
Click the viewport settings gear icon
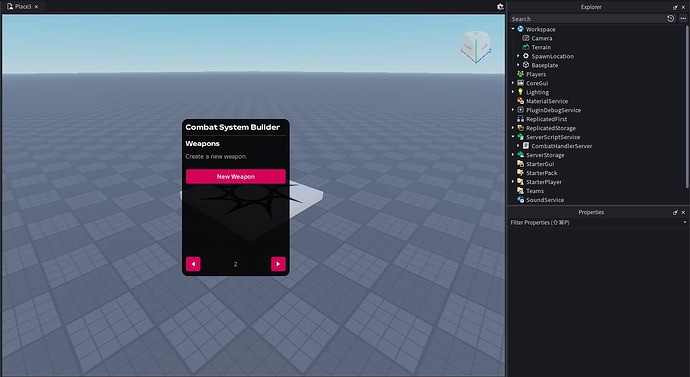(x=500, y=7)
